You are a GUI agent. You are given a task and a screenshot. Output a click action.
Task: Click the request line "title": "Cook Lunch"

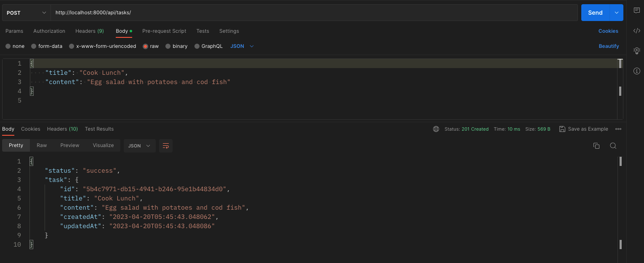click(x=86, y=73)
